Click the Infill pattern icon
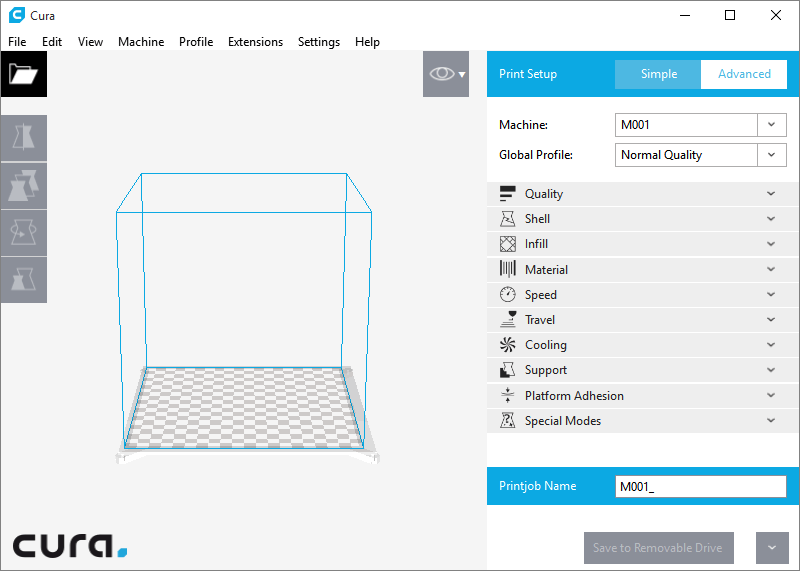This screenshot has height=571, width=800. click(x=507, y=244)
